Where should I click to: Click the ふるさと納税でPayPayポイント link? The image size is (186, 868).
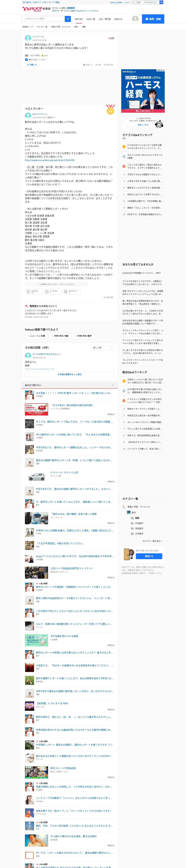pos(81,11)
